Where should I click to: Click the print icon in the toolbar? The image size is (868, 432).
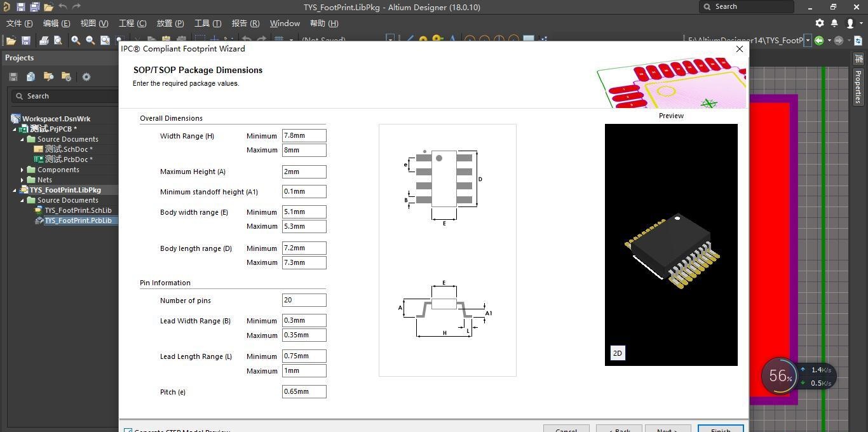(x=43, y=41)
